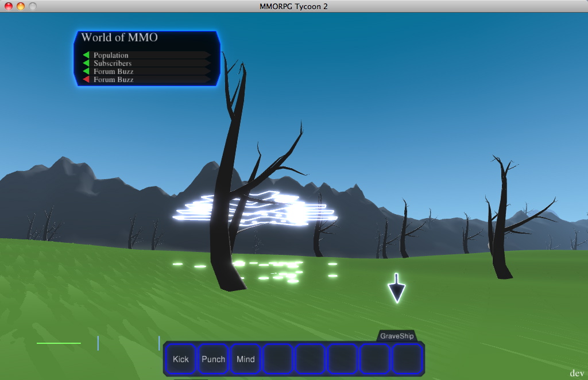Use the Punch ability slot

(213, 359)
